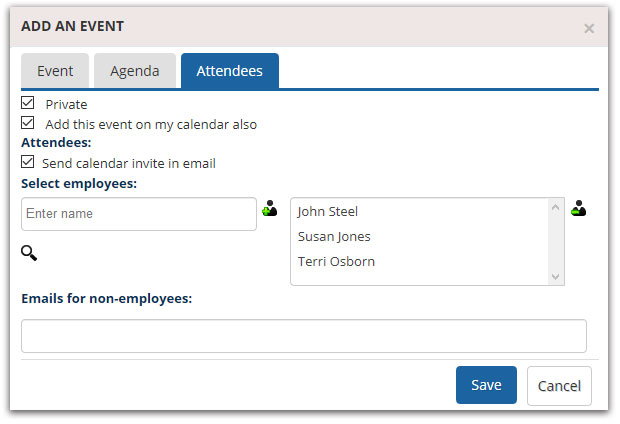Disable Send calendar invite in email
Viewport: 620px width, 424px height.
(x=28, y=161)
